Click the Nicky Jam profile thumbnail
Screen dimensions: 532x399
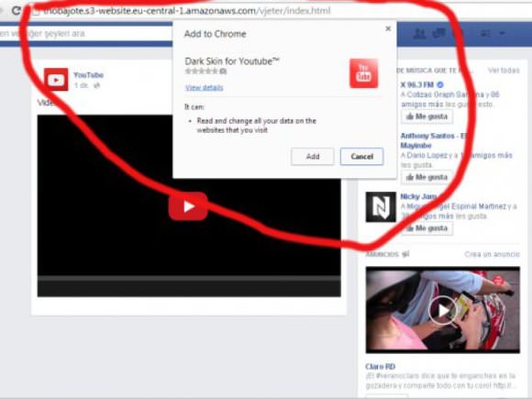coord(381,207)
